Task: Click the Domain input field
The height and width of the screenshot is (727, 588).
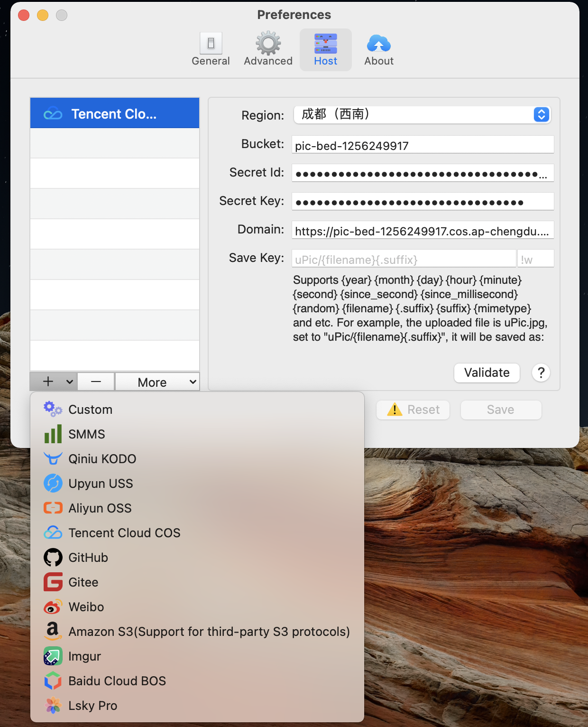Action: click(423, 230)
